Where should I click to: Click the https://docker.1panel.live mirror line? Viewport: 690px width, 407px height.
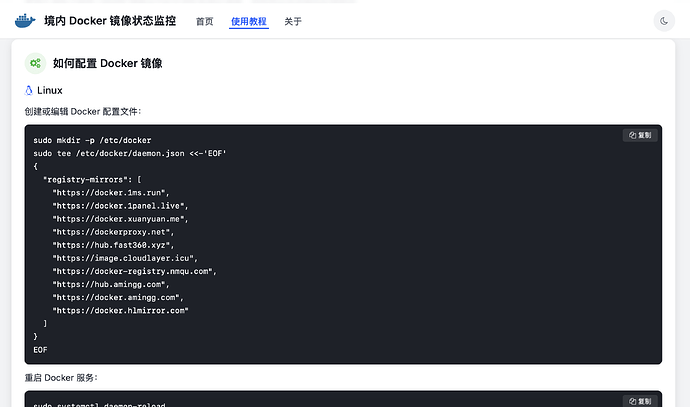coord(120,206)
